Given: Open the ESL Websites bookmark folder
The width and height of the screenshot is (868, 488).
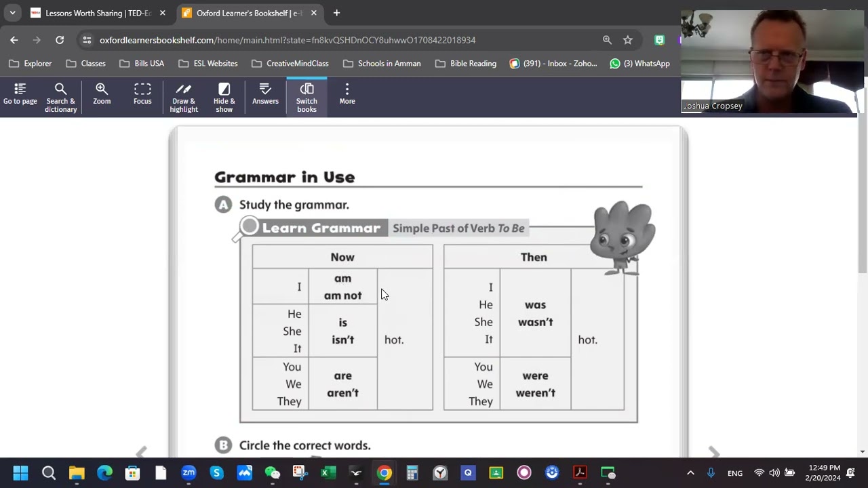Looking at the screenshot, I should [208, 63].
